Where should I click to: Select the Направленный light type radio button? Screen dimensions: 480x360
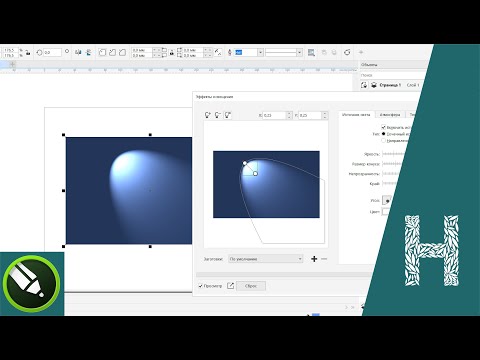coord(383,141)
